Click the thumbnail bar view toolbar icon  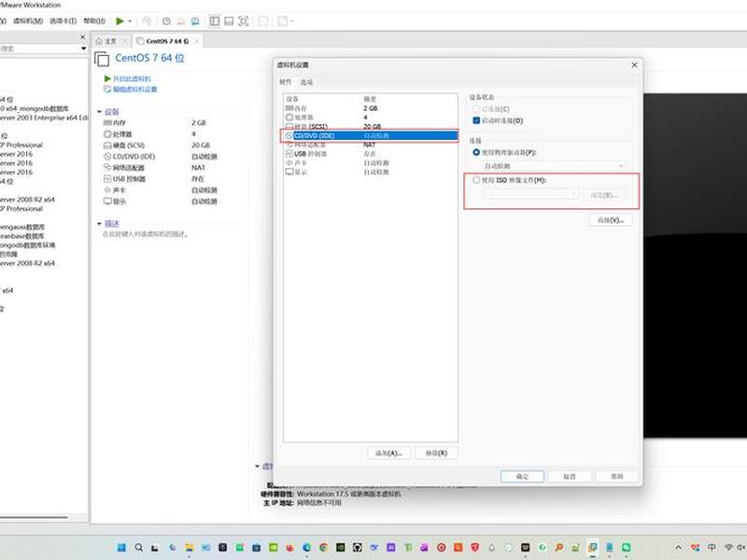229,21
